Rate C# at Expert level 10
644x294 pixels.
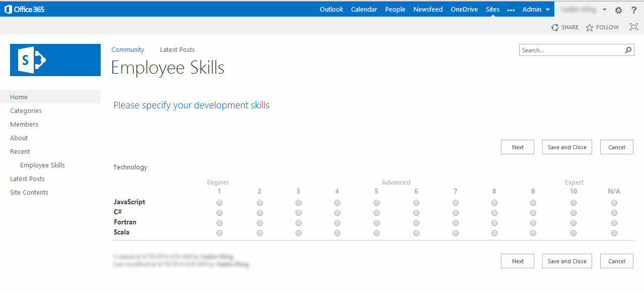point(573,212)
